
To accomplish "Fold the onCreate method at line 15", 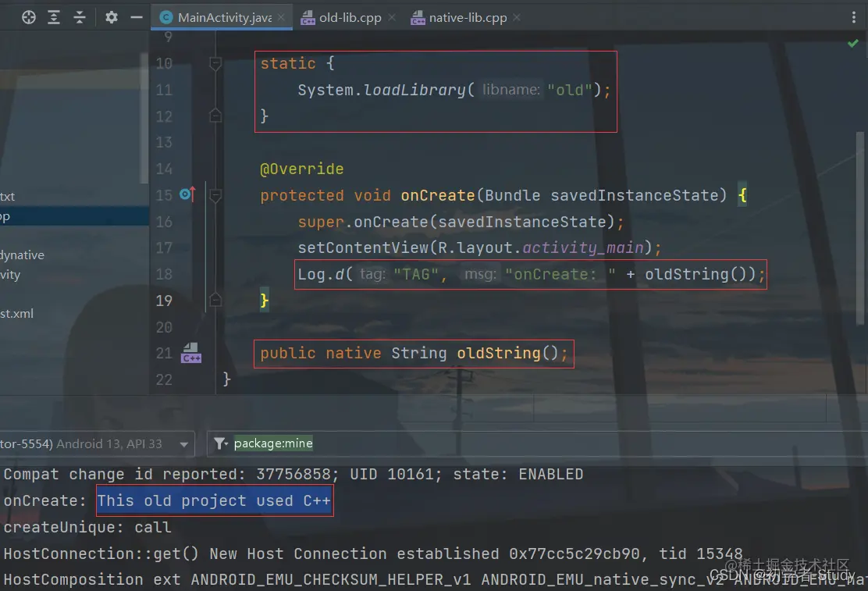I will 215,195.
